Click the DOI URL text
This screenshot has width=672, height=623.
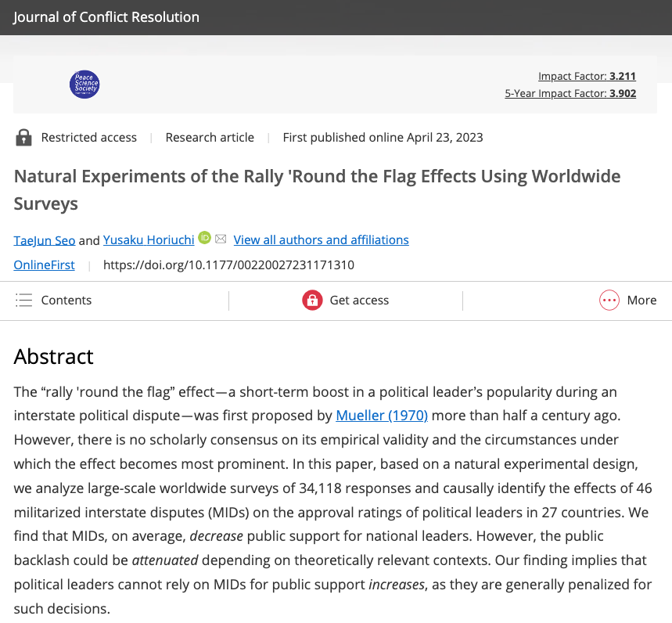point(229,265)
